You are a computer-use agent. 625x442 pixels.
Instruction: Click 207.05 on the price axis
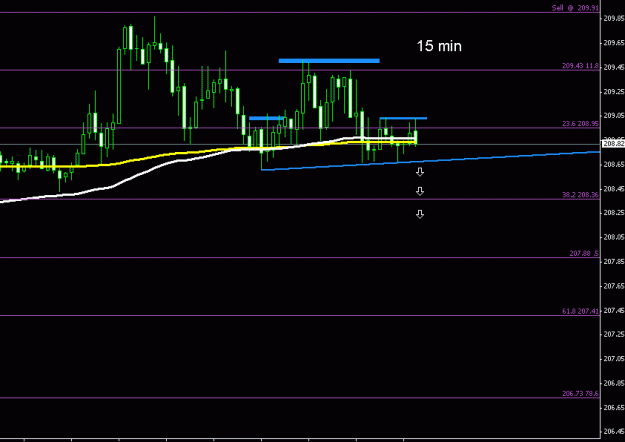pyautogui.click(x=614, y=359)
